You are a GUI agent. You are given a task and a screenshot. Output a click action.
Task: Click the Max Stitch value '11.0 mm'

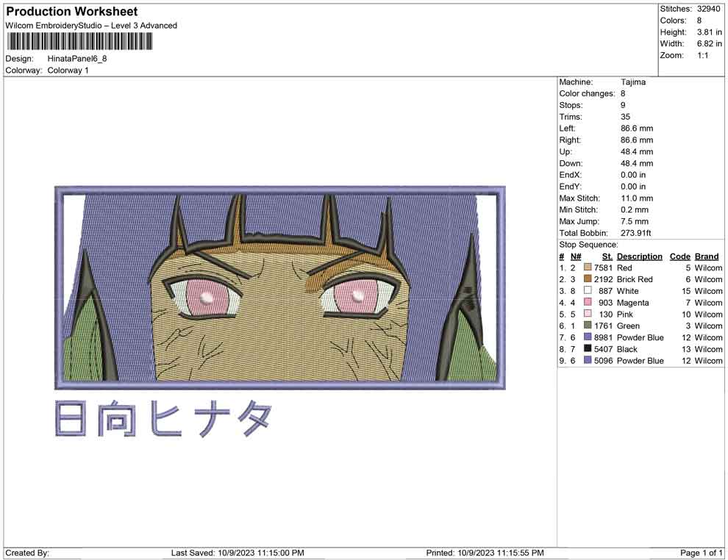(x=637, y=198)
